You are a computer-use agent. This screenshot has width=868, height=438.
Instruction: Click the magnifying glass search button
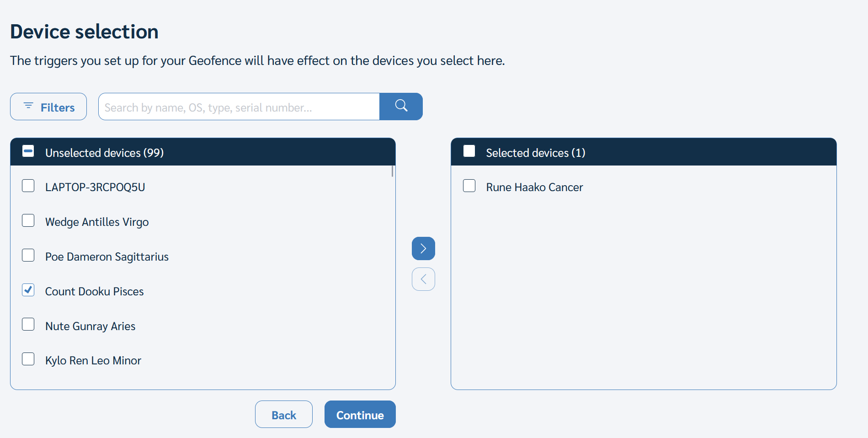(x=401, y=107)
